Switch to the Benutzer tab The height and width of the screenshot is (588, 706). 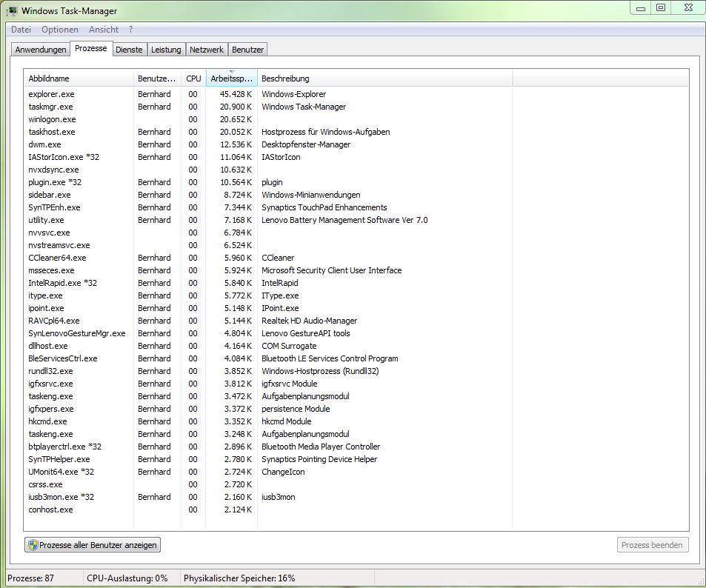[x=247, y=50]
